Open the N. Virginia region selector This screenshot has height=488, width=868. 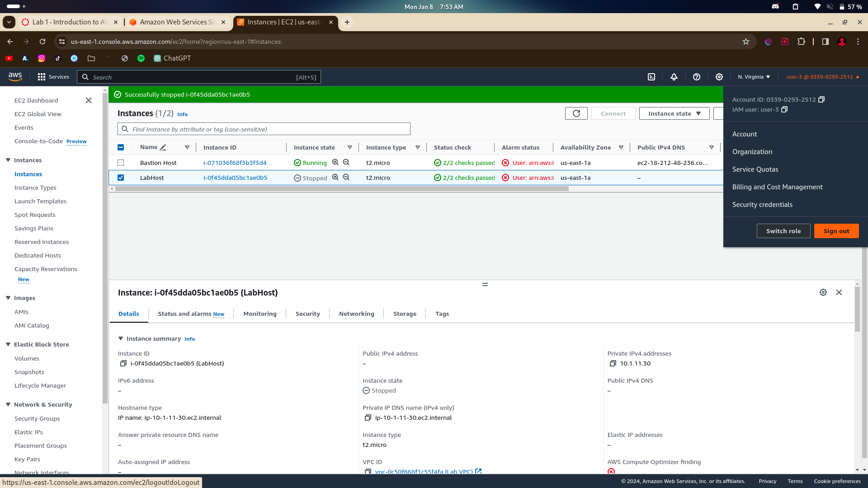[754, 77]
